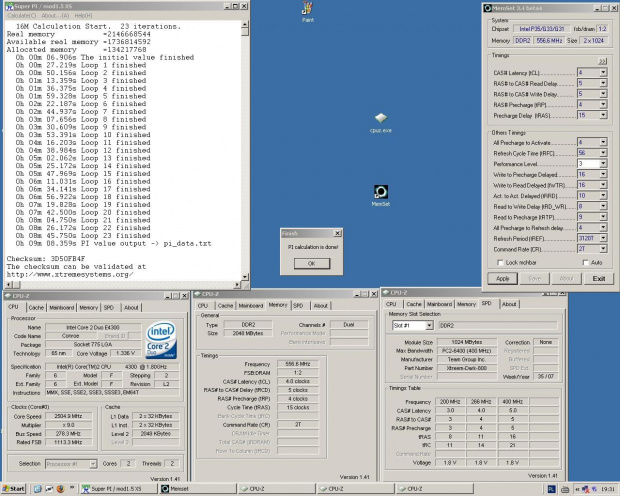
Task: Click the system tray clock 19:31
Action: coord(608,489)
